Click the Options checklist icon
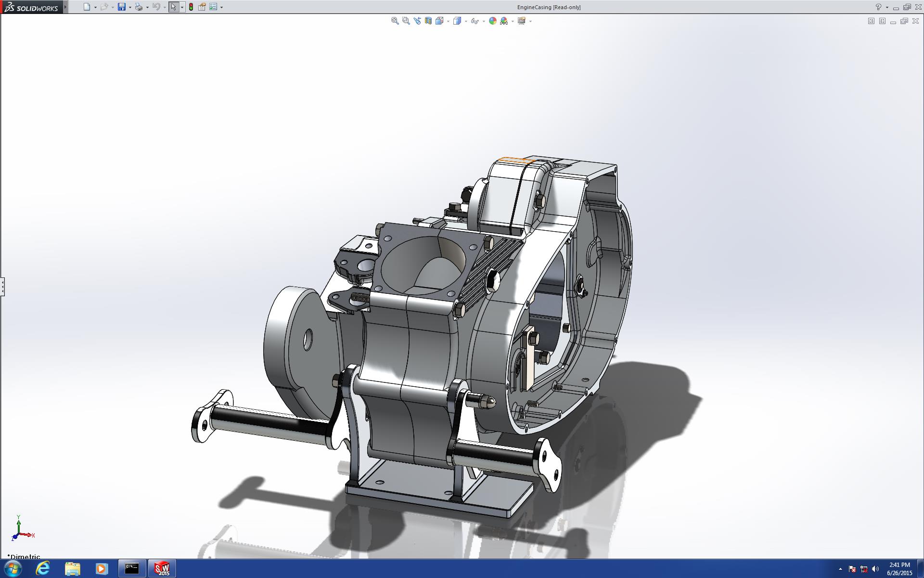The image size is (924, 578). pyautogui.click(x=213, y=7)
